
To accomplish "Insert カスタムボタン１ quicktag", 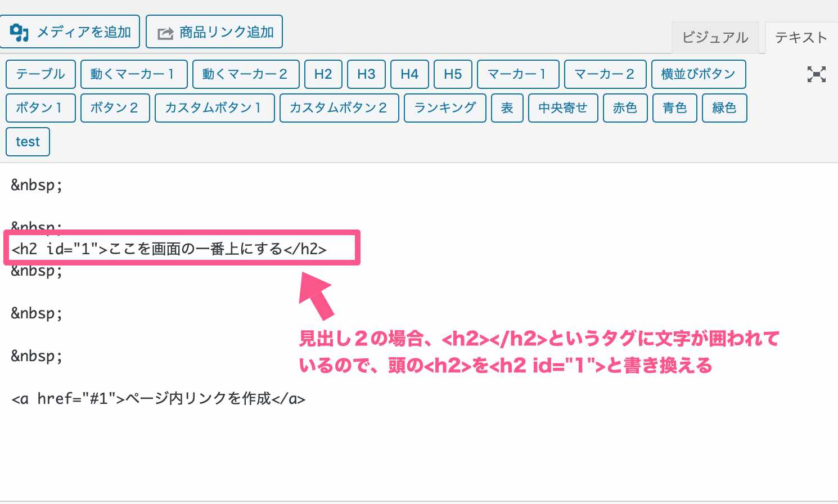I will [215, 108].
